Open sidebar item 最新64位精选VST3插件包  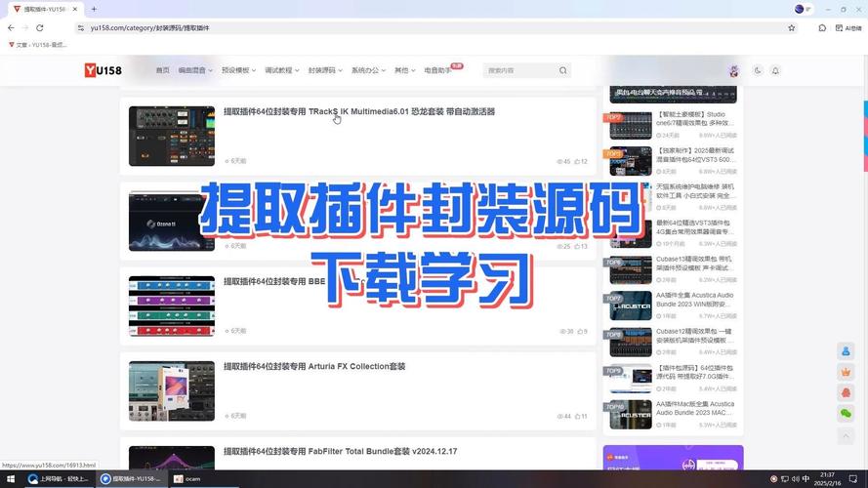[x=695, y=227]
